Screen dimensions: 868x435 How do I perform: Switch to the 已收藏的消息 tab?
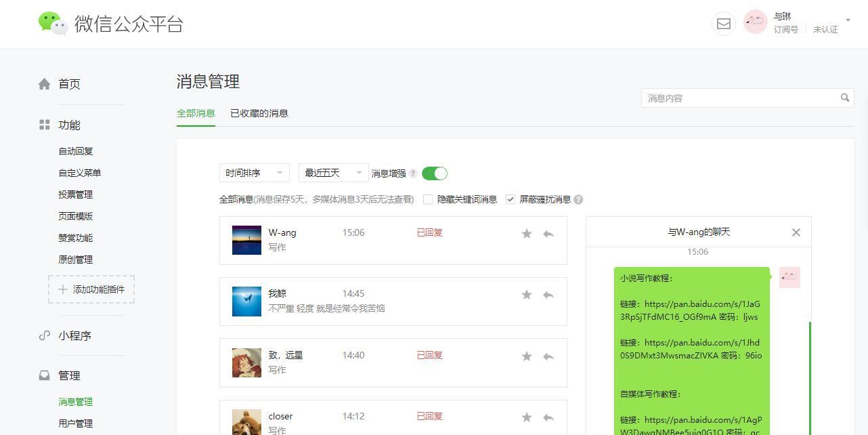259,113
